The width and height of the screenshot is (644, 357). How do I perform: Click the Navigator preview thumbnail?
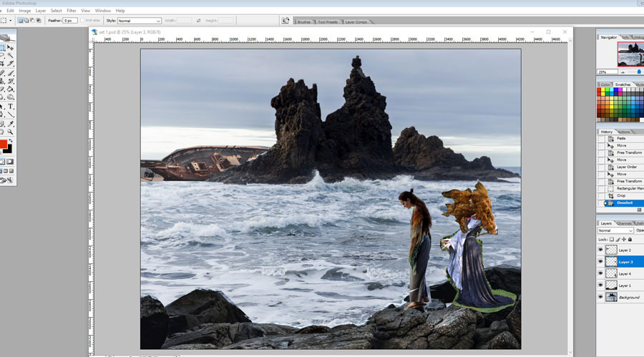point(631,54)
